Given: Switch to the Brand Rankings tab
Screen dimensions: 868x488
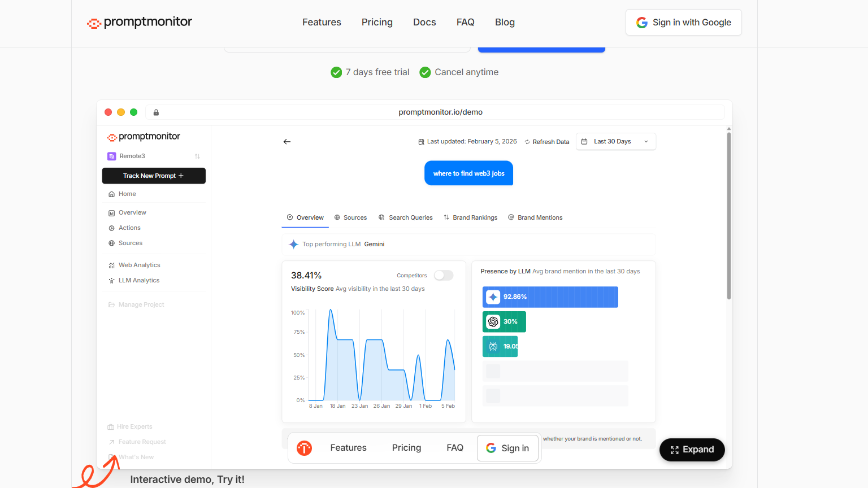Looking at the screenshot, I should pos(475,217).
